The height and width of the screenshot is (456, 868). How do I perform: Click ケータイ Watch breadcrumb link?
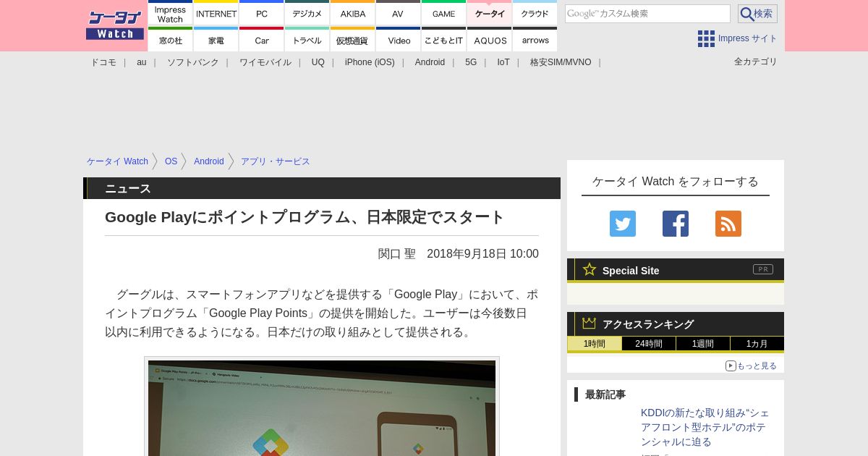tap(117, 161)
